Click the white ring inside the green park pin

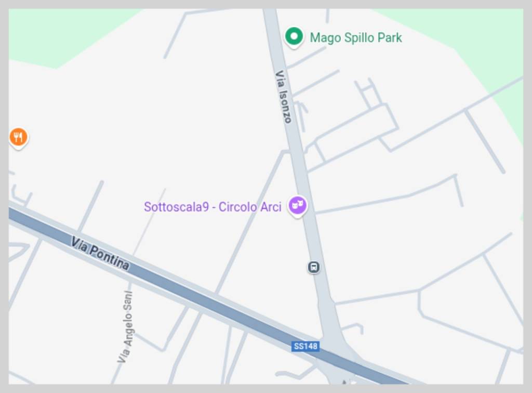[294, 35]
